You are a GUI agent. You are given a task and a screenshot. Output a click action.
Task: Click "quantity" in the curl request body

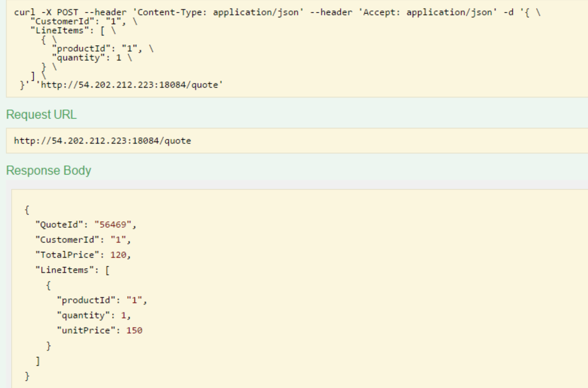78,58
